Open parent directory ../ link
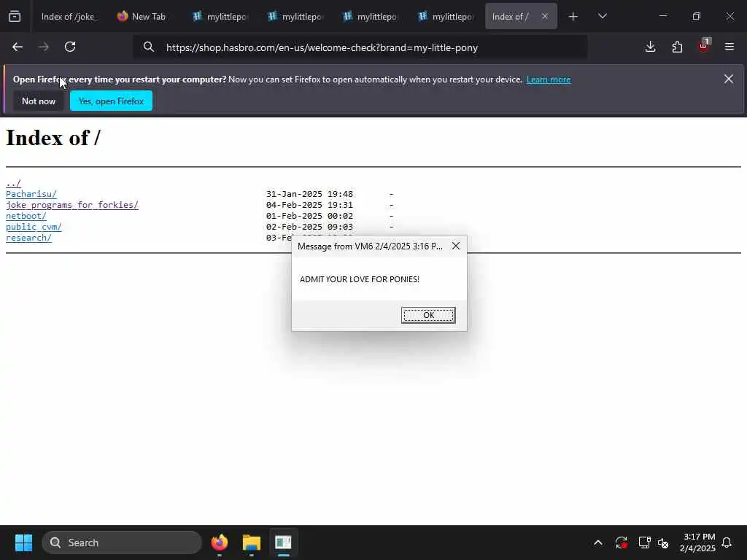The width and height of the screenshot is (747, 560). (13, 183)
